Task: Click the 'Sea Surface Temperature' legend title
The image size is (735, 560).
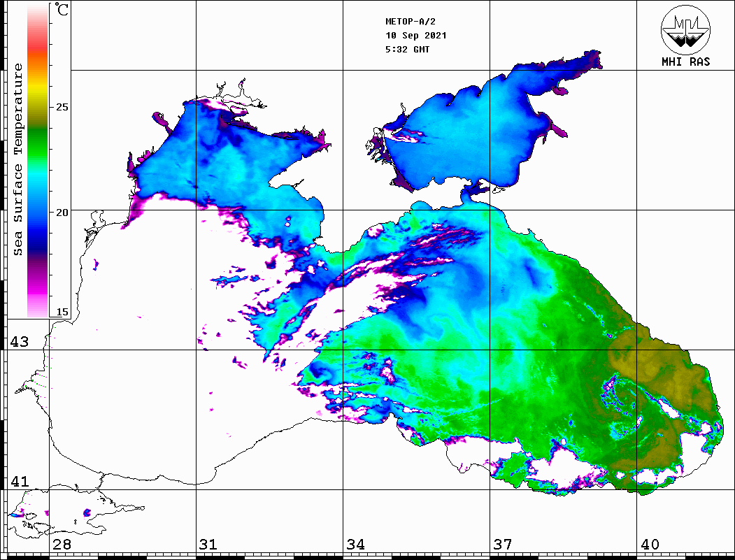Action: click(x=17, y=159)
